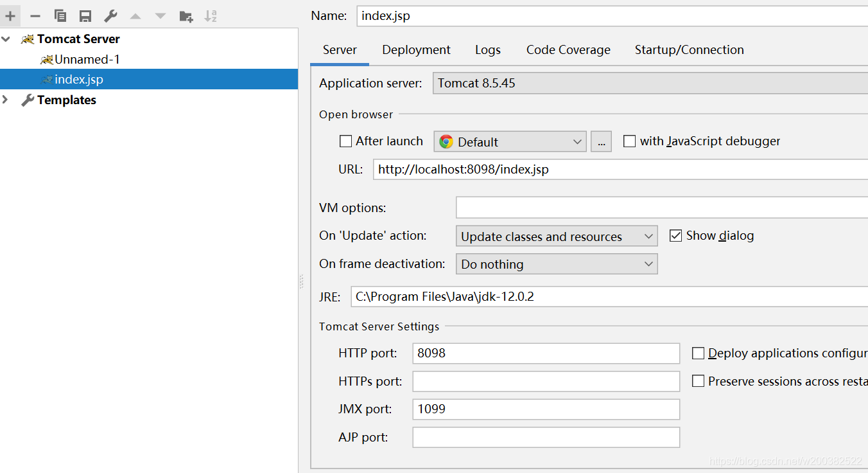Screen dimensions: 868x473
Task: Select Unnamed-1 configuration in tree
Action: [87, 60]
